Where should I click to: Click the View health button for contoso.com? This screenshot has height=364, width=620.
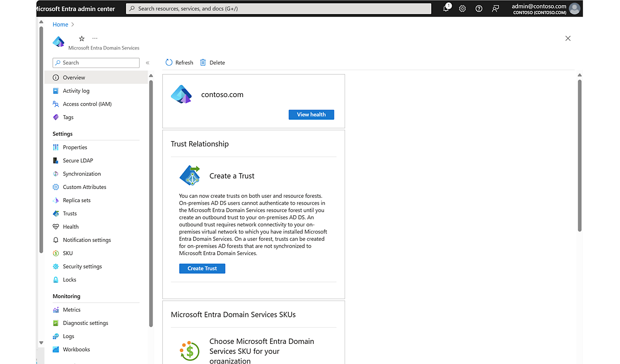pos(311,114)
